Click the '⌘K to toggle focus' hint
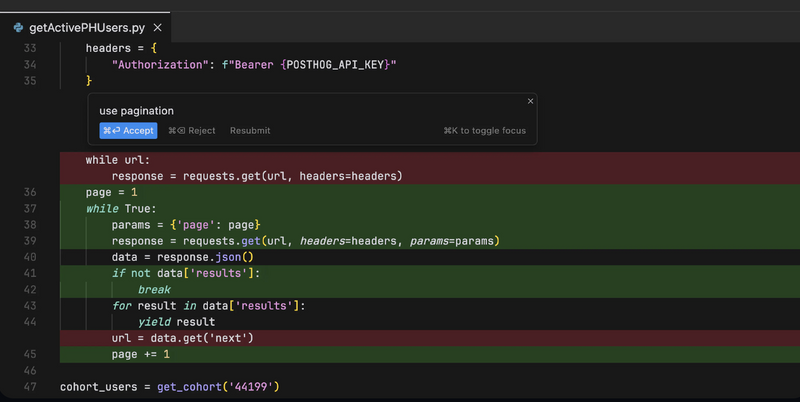 pos(485,131)
